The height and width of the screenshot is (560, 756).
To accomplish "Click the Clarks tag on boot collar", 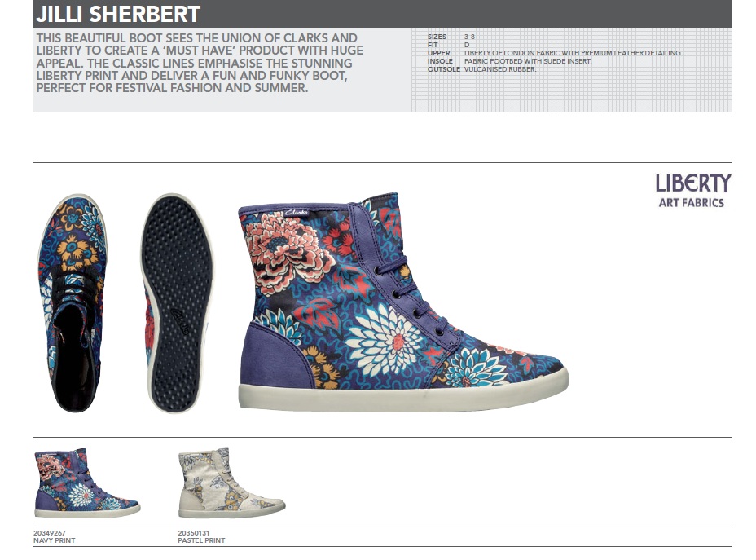I will (x=296, y=213).
